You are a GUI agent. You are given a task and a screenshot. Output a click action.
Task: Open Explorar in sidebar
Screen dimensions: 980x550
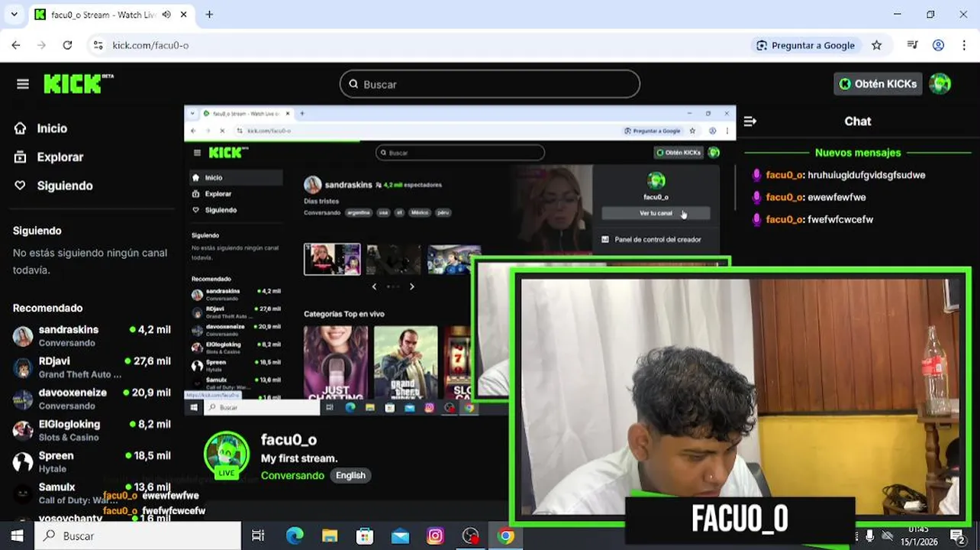pyautogui.click(x=60, y=157)
